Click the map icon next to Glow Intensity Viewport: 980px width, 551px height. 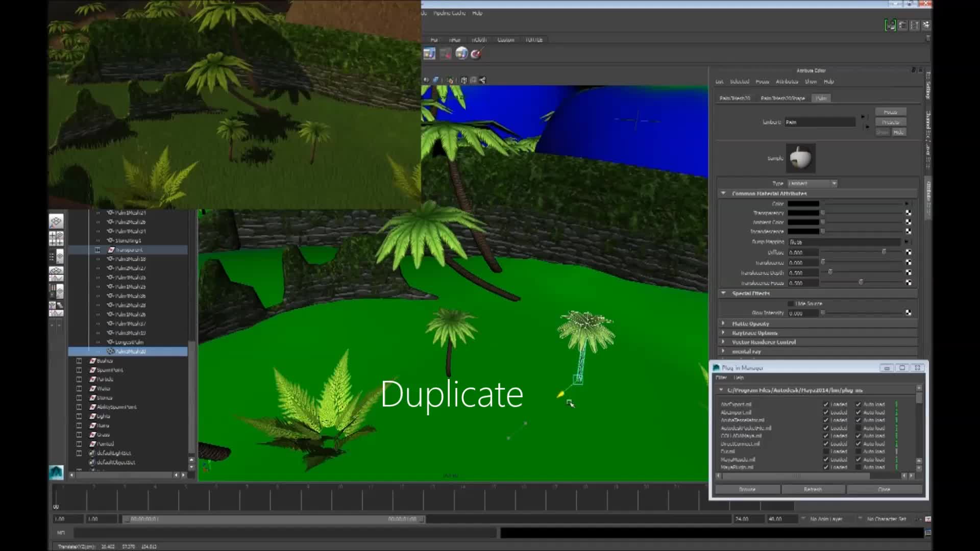(908, 313)
